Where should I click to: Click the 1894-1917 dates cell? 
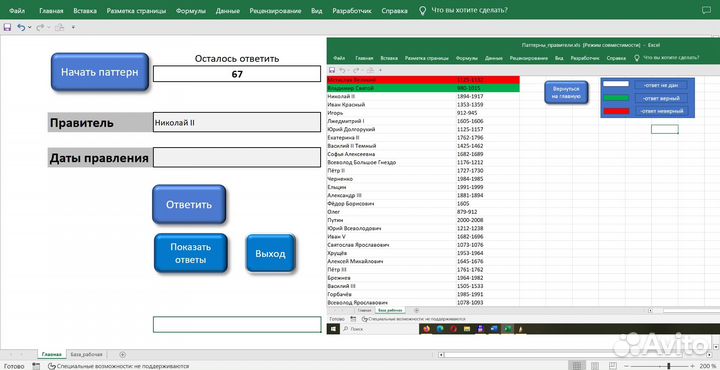click(x=470, y=96)
